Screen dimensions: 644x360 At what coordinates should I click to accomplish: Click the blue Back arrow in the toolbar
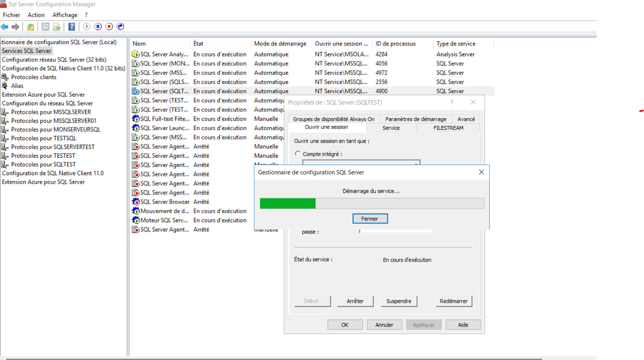tap(5, 27)
